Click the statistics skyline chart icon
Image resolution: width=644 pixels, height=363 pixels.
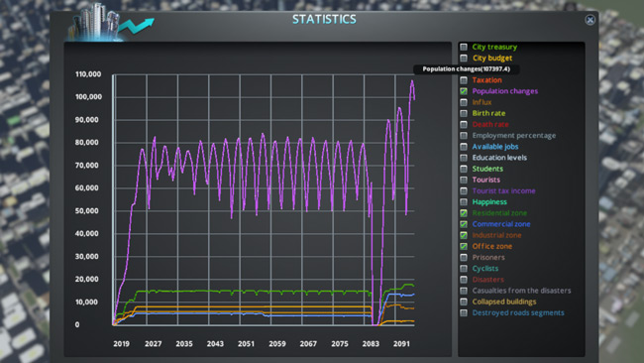[111, 23]
